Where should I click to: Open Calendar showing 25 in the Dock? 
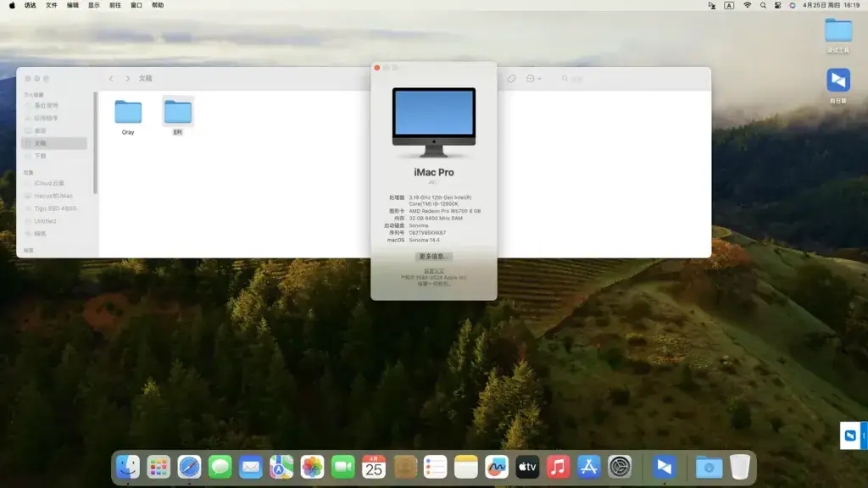[x=374, y=467]
